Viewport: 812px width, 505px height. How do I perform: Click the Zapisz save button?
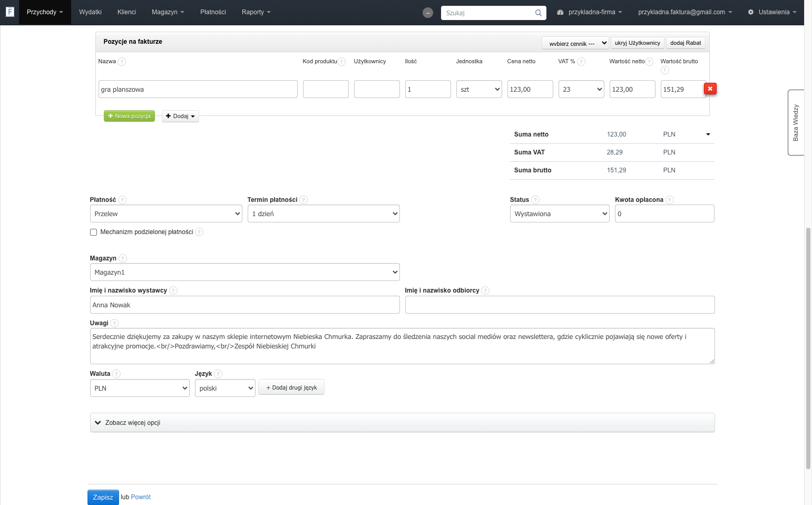point(103,497)
